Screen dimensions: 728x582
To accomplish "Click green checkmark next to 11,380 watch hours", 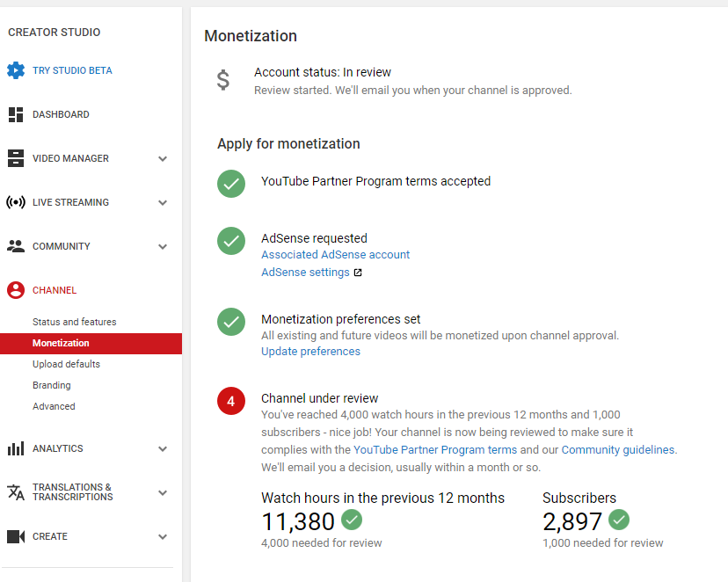I will 352,520.
